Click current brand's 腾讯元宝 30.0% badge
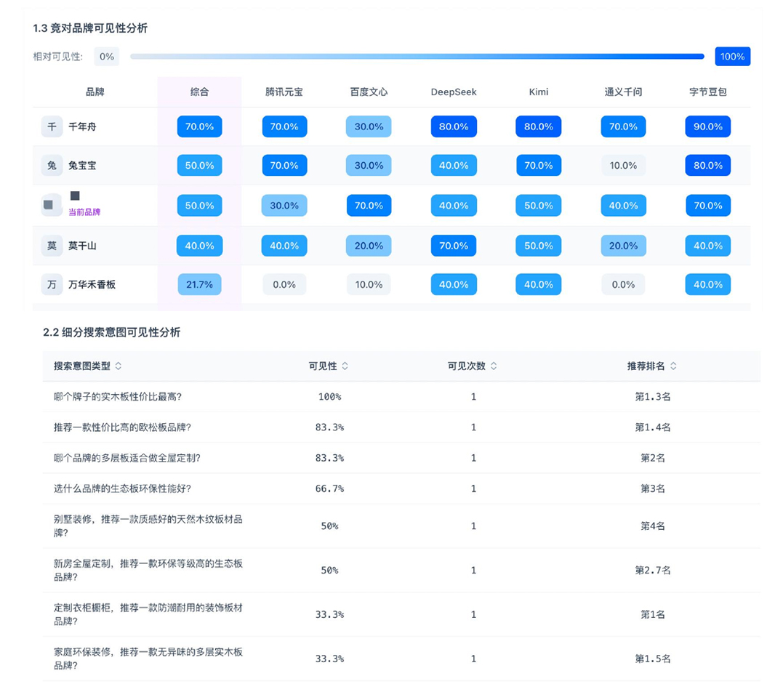The width and height of the screenshot is (783, 700). coord(284,206)
